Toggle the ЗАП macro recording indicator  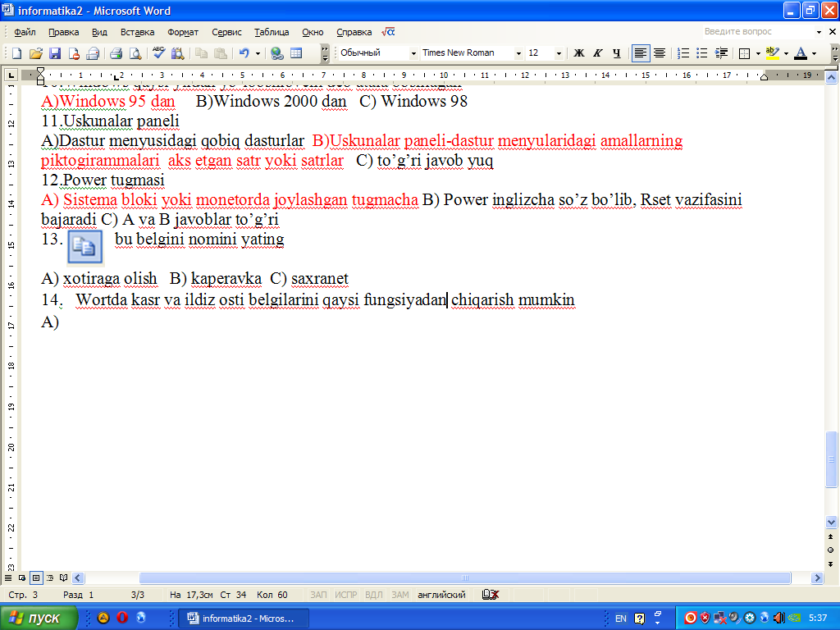[318, 595]
